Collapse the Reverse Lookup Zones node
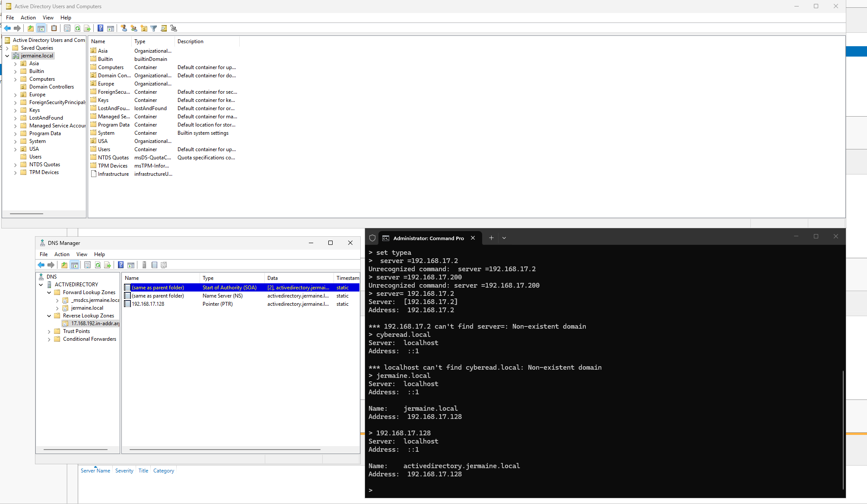Viewport: 867px width, 504px height. (49, 316)
